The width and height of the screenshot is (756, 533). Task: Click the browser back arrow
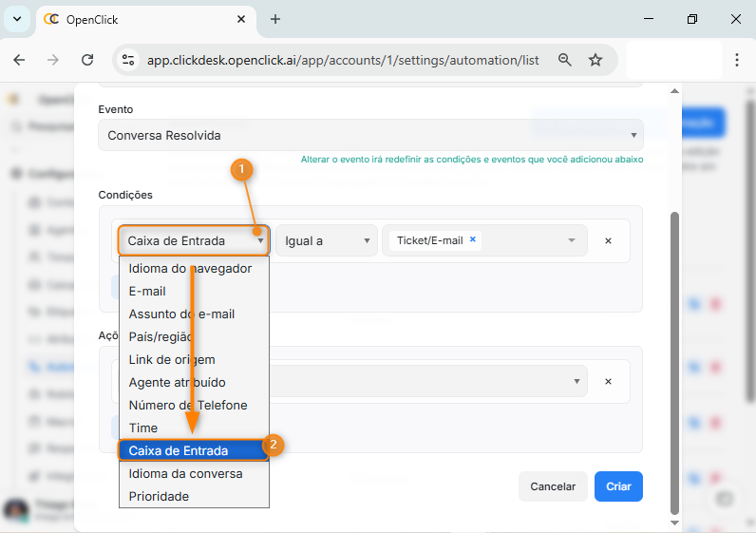[x=19, y=60]
